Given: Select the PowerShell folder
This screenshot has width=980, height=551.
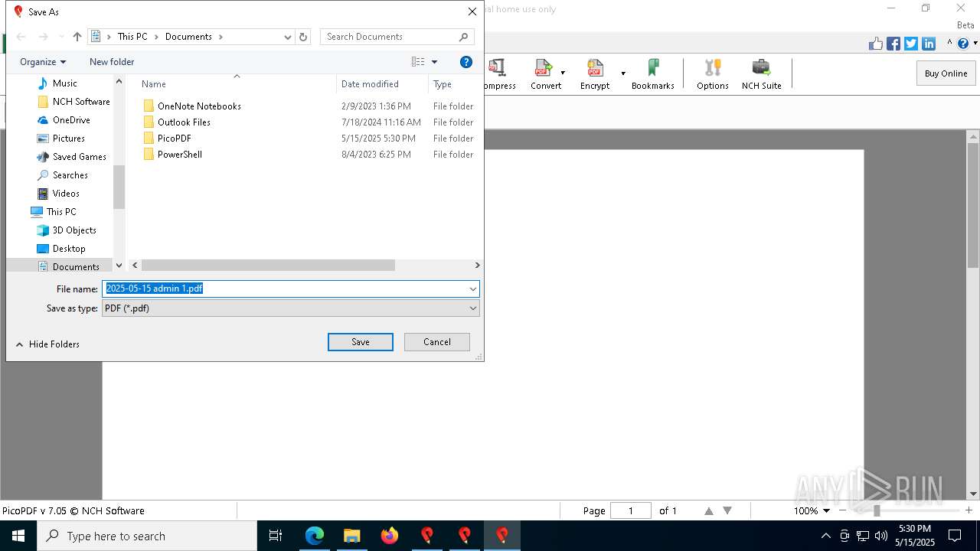Looking at the screenshot, I should [179, 155].
